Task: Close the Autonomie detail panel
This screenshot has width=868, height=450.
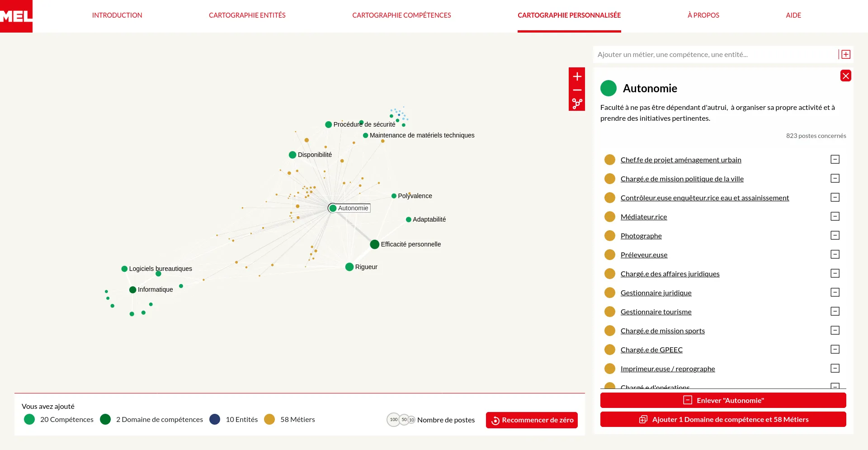Action: 845,76
